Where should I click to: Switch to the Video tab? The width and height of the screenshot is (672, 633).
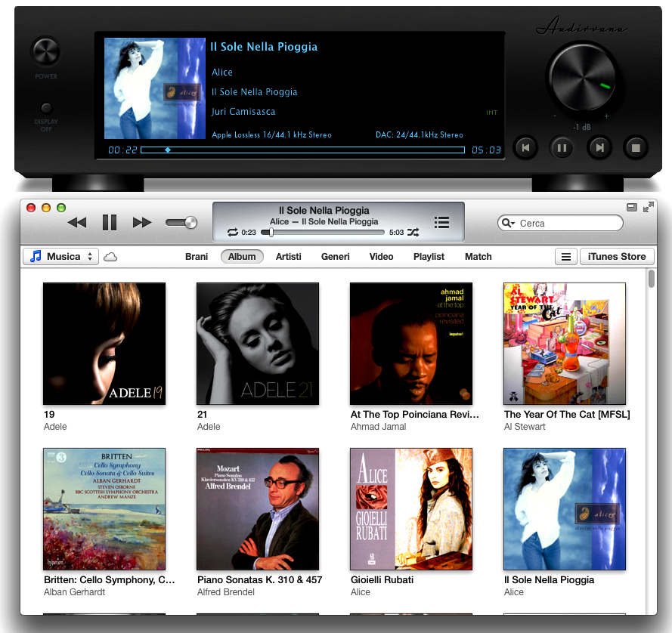(x=382, y=257)
